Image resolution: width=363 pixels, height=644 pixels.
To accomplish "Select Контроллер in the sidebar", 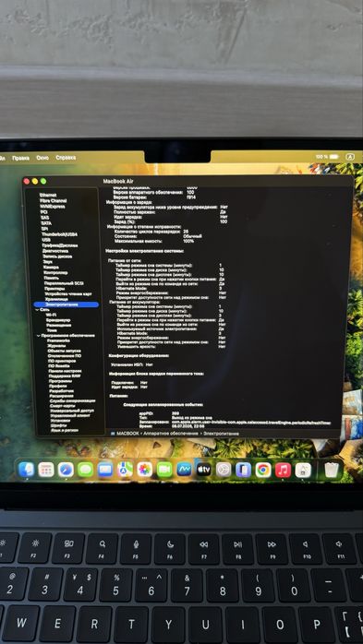I will (x=55, y=272).
